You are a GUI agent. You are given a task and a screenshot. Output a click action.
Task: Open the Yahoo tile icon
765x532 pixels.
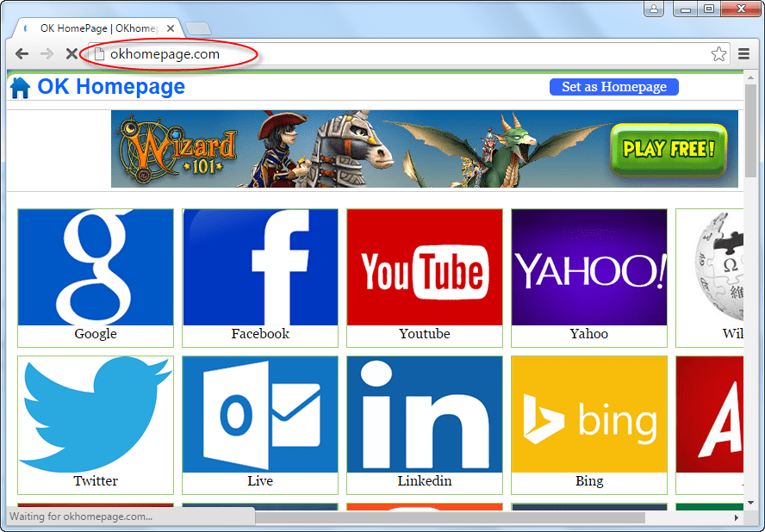(x=589, y=267)
